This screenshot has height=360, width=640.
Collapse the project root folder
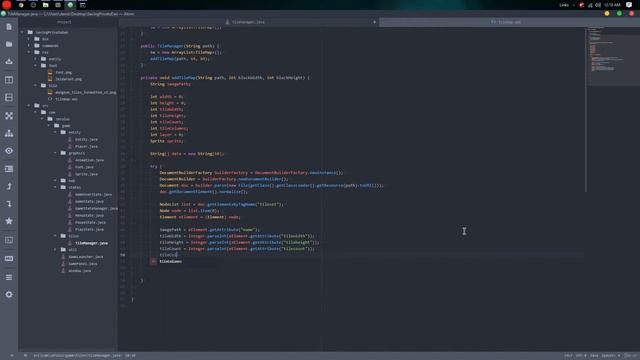(22, 32)
